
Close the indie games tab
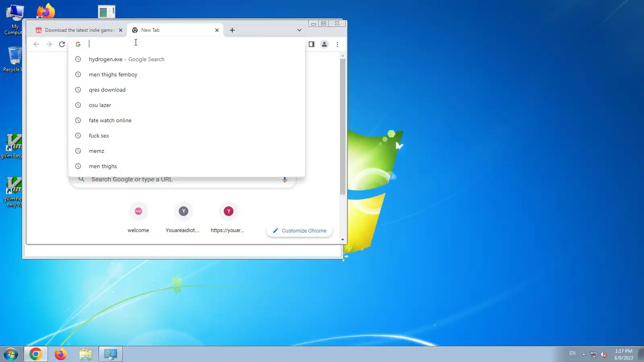click(x=121, y=30)
